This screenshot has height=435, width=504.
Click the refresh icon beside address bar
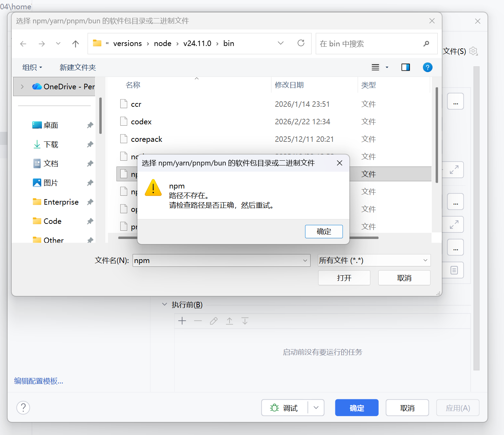[x=301, y=43]
